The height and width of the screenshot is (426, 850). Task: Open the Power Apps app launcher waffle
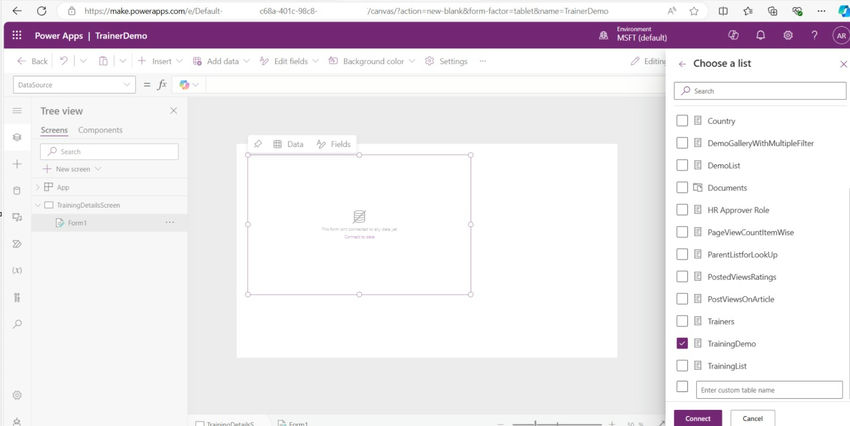tap(17, 35)
